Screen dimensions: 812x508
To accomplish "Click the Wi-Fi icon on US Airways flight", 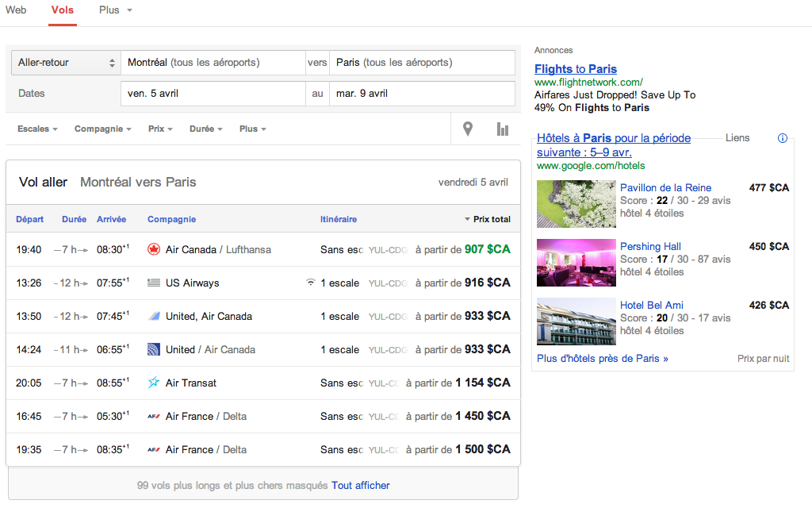I will pos(311,283).
